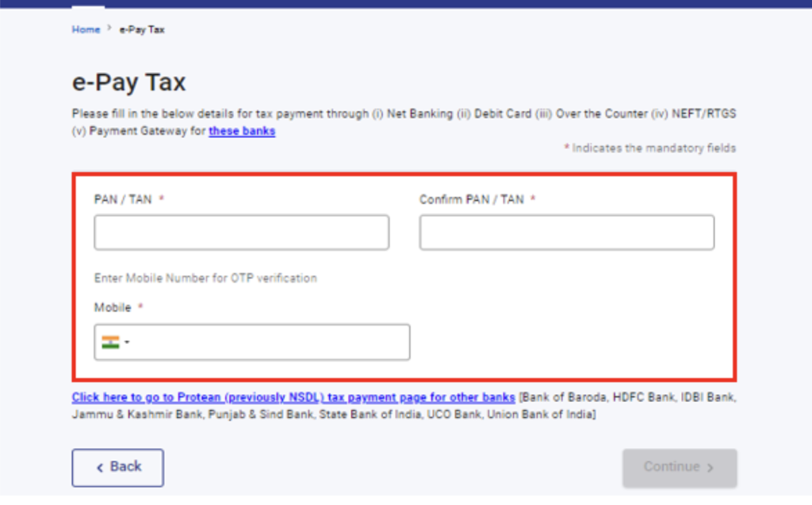
Task: Click the 'Indicates the mandatory fields' note
Action: click(653, 148)
